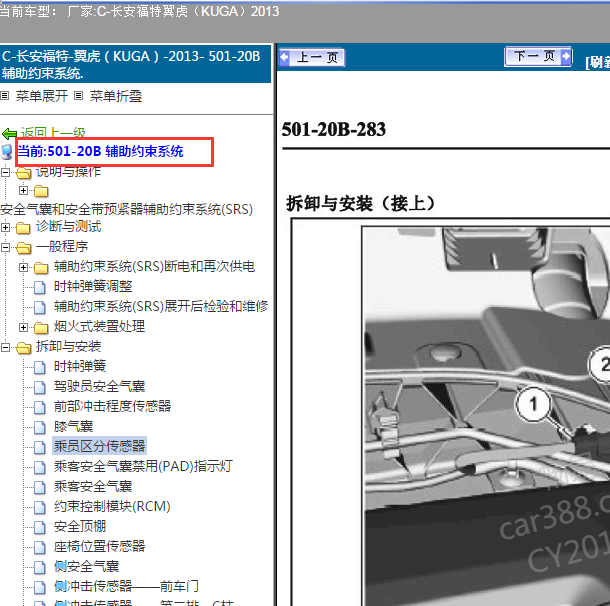Expand the 诊断与测试 folder
Screen dimensions: 610x606
click(5, 227)
